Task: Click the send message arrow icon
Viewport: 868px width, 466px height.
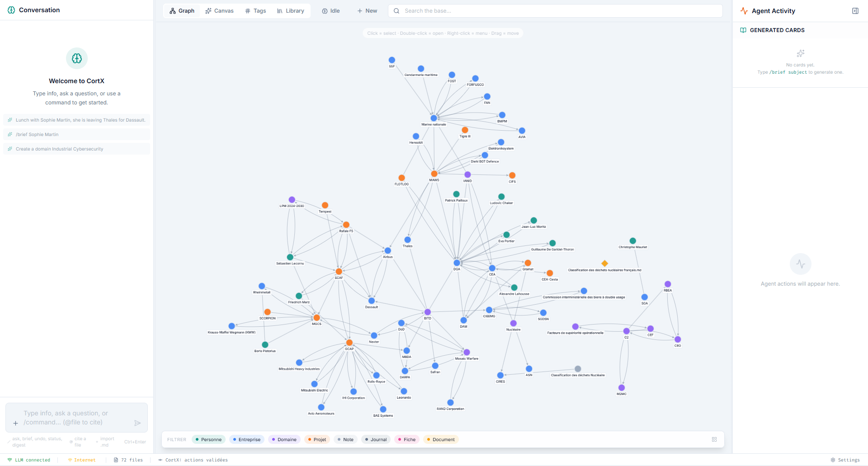Action: coord(138,423)
